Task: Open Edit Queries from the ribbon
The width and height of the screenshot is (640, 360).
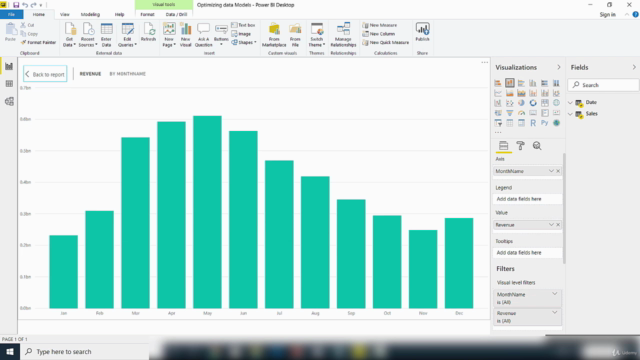Action: pyautogui.click(x=127, y=34)
